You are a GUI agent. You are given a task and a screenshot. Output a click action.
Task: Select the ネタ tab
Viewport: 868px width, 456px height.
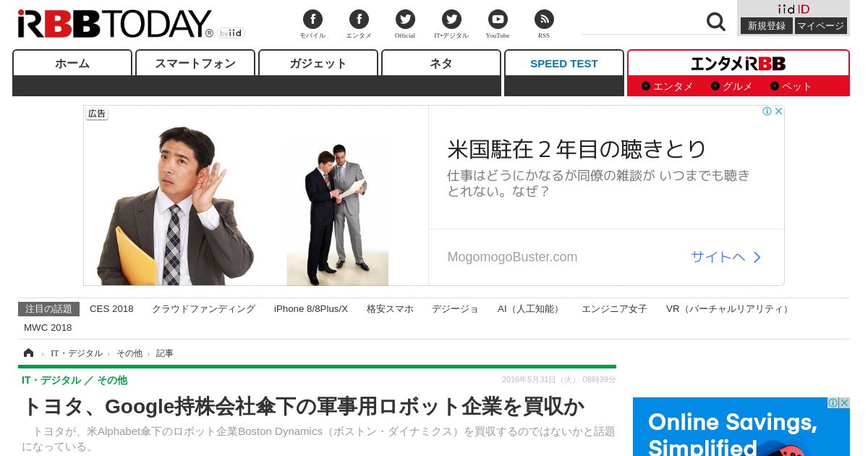(441, 63)
